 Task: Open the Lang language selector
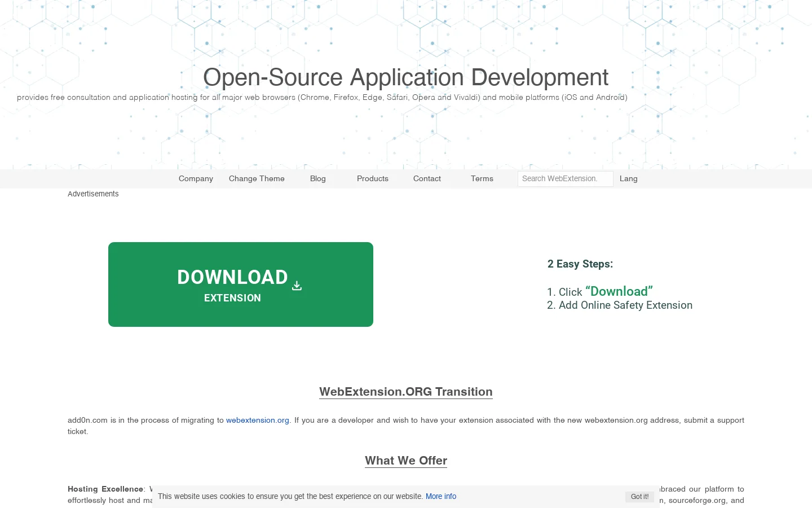[x=629, y=178]
